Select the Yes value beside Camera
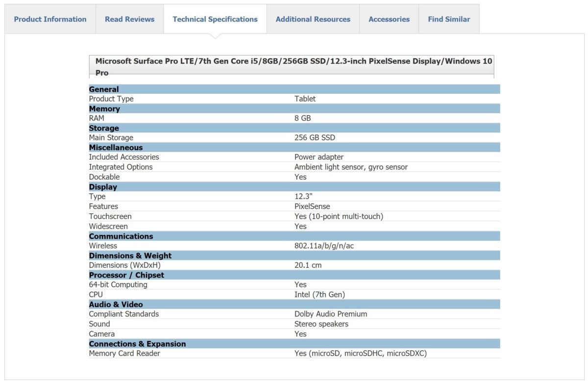The height and width of the screenshot is (383, 588). 300,334
